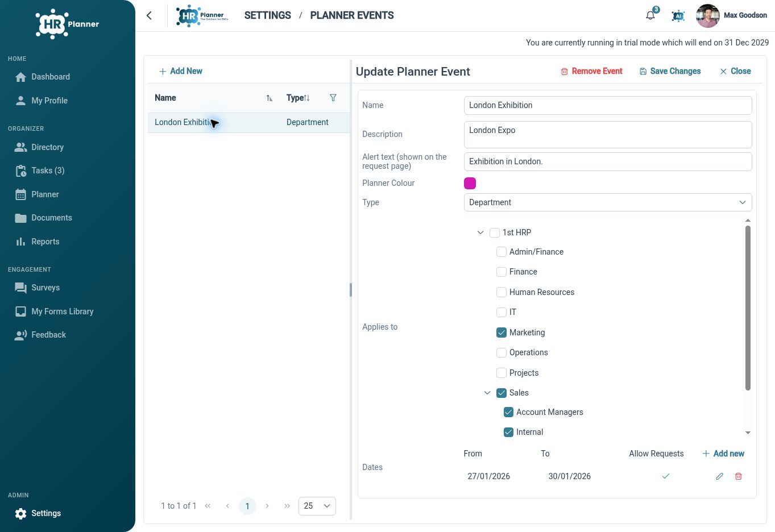Viewport: 775px width, 532px height.
Task: Open the page size dropdown showing 25
Action: coord(317,506)
